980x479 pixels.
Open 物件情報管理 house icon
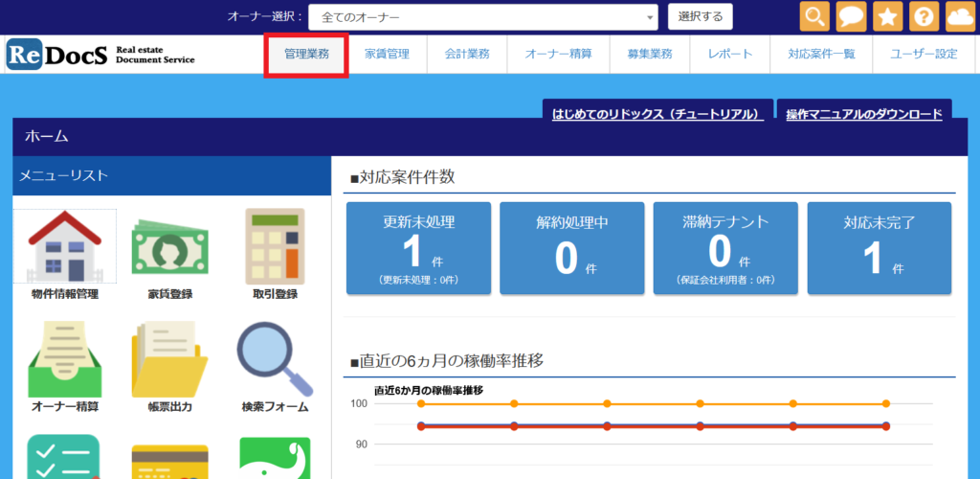pyautogui.click(x=64, y=246)
